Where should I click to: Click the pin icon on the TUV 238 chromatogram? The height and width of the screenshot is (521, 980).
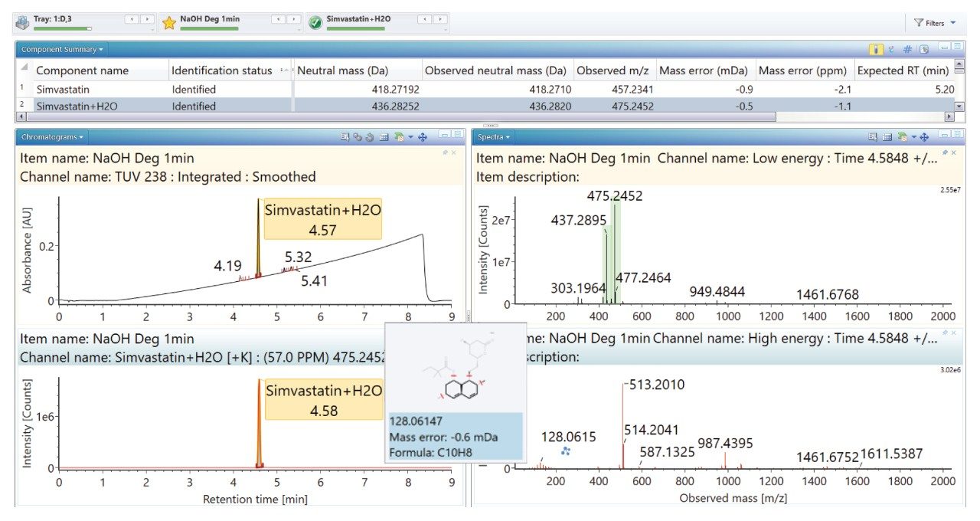pyautogui.click(x=445, y=152)
